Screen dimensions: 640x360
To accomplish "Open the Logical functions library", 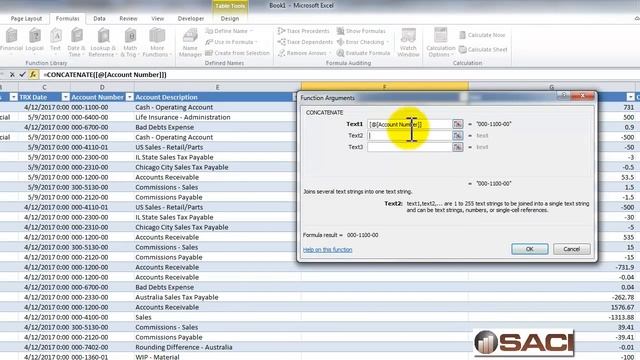I will point(35,42).
